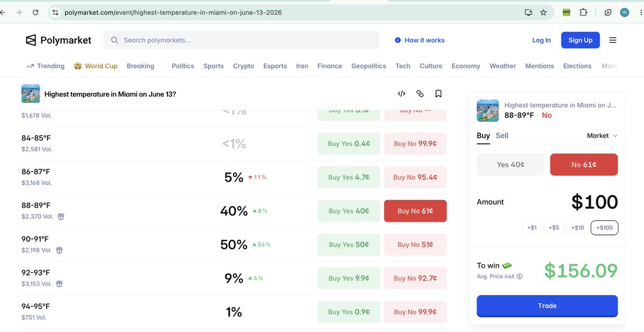Open the Trending category
Viewport: 644px width, 332px height.
tap(46, 66)
